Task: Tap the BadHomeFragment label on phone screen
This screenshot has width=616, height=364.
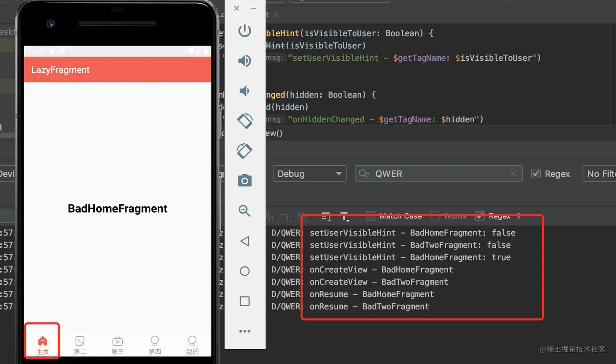Action: 117,208
